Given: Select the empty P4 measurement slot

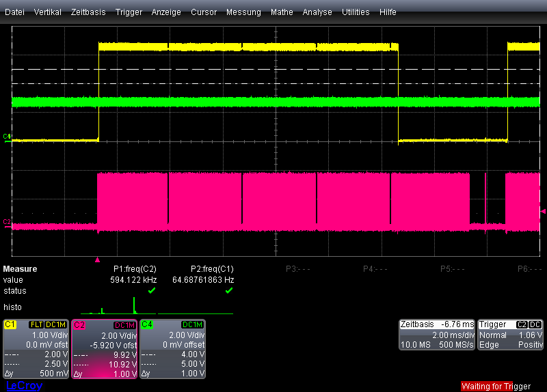Looking at the screenshot, I should tap(375, 269).
